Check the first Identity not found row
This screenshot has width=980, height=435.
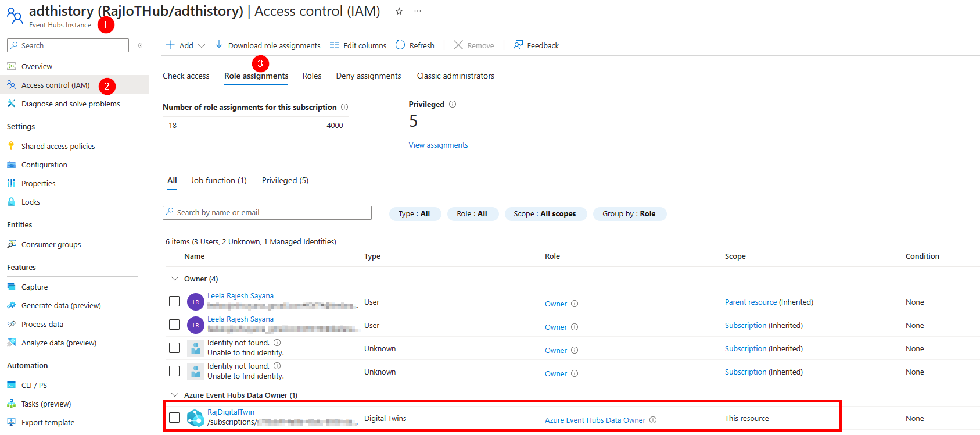174,348
